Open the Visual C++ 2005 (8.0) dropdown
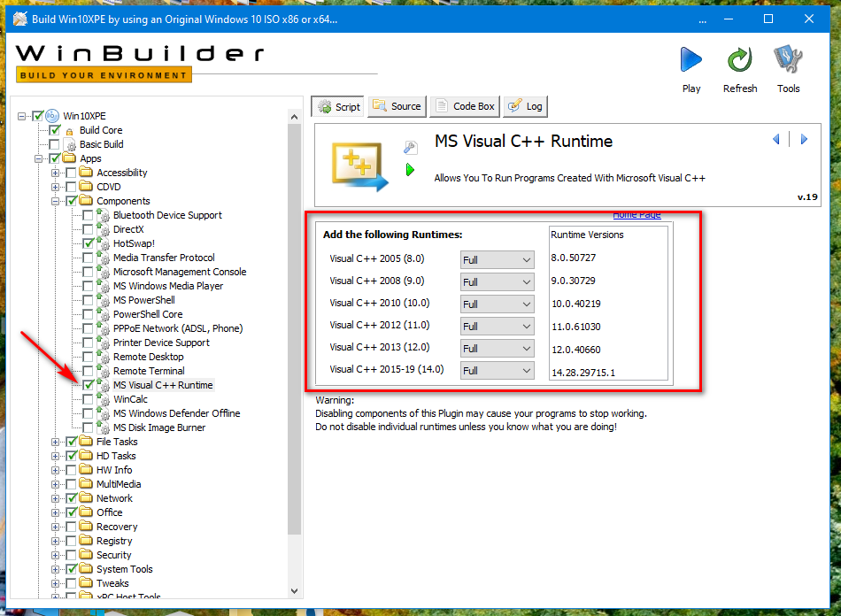Viewport: 841px width, 616px height. (x=498, y=260)
